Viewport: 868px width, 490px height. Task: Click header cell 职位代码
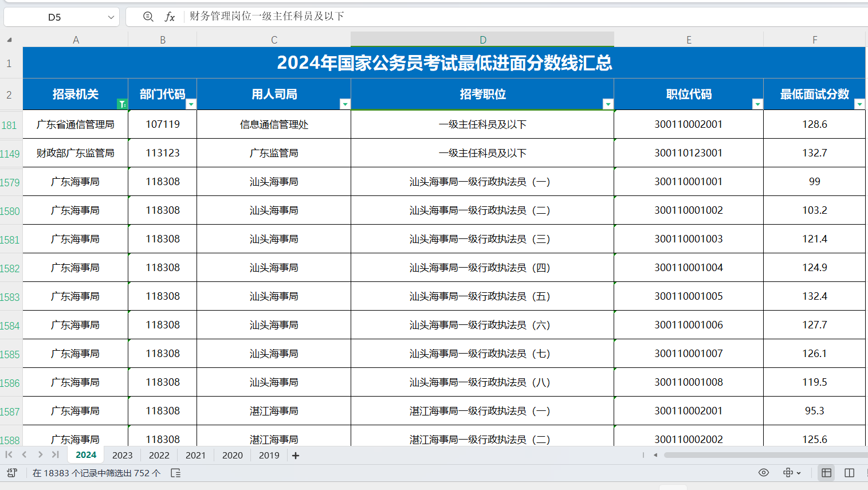click(689, 95)
